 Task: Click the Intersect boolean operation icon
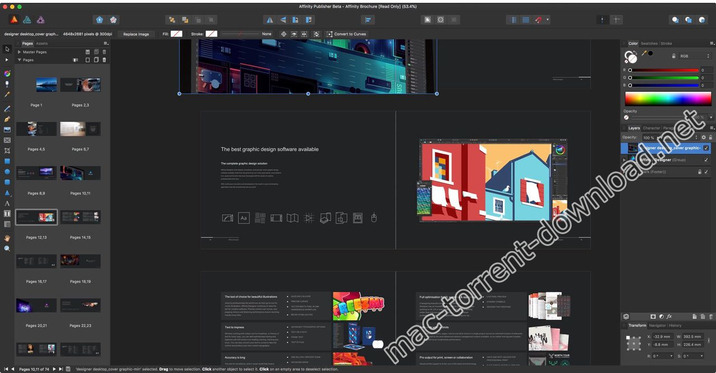(702, 20)
